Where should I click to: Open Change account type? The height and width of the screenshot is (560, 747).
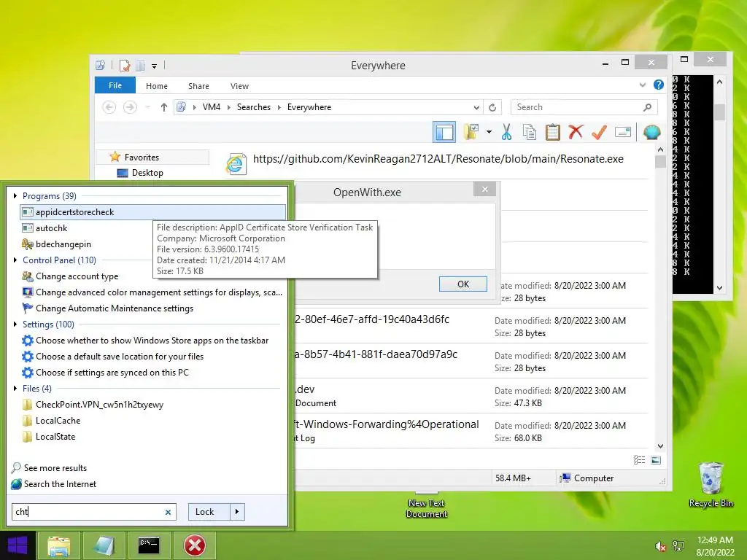[x=77, y=276]
